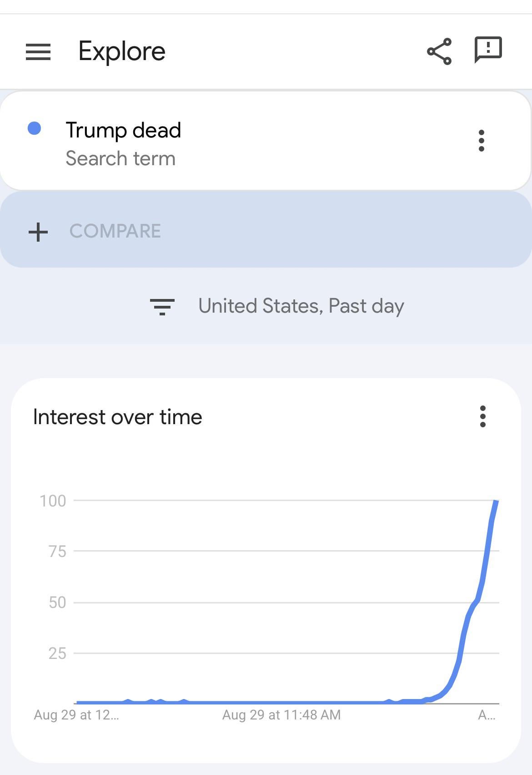Select the blue term color dot
Viewport: 532px width, 775px height.
click(x=35, y=128)
